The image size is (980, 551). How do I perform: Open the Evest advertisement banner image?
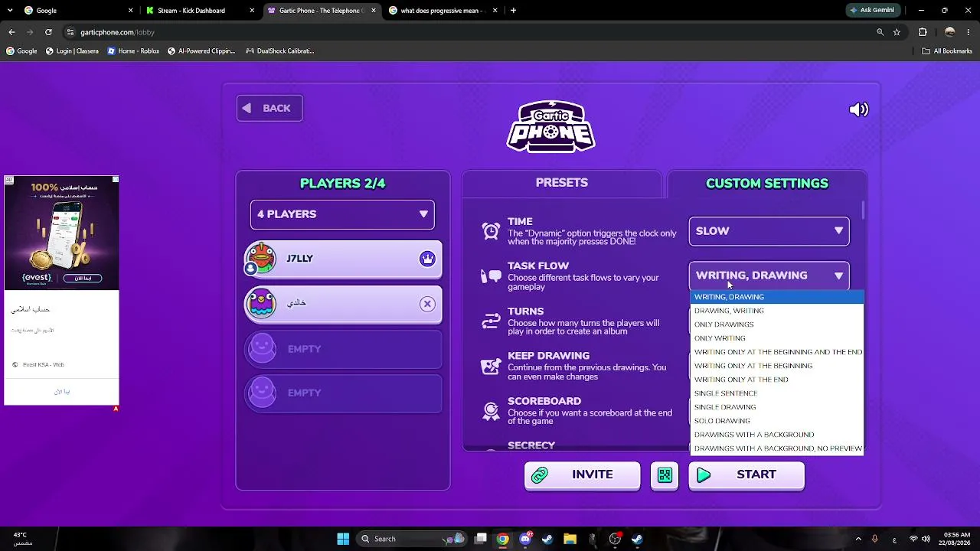[61, 233]
